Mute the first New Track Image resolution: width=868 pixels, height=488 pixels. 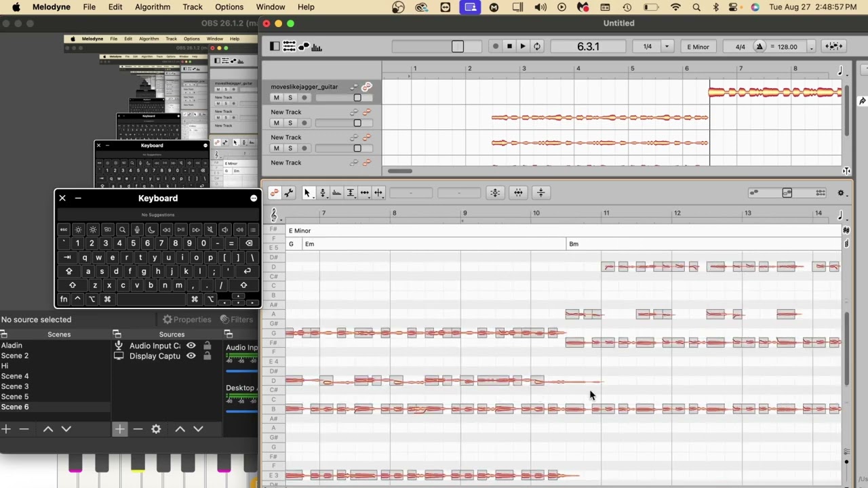(276, 123)
